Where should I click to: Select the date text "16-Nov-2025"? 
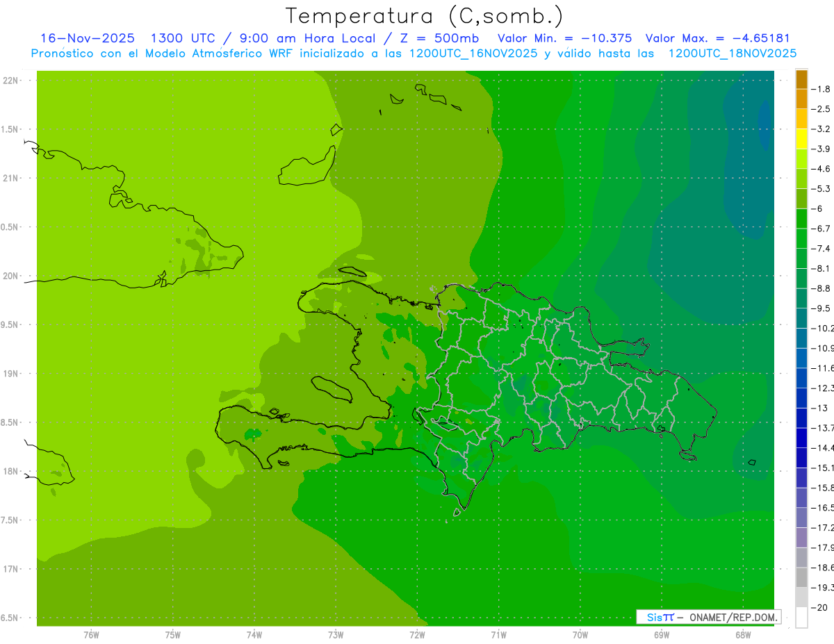88,38
